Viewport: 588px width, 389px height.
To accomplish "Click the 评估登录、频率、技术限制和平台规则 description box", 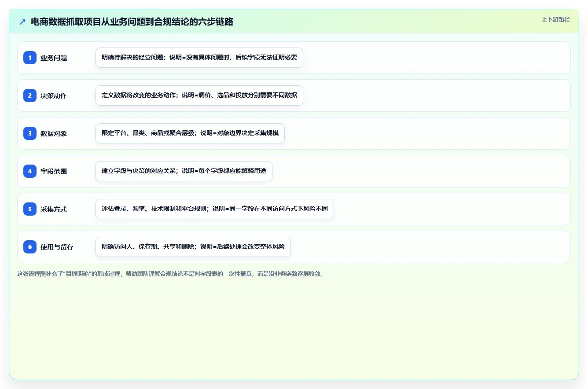I will pyautogui.click(x=215, y=209).
